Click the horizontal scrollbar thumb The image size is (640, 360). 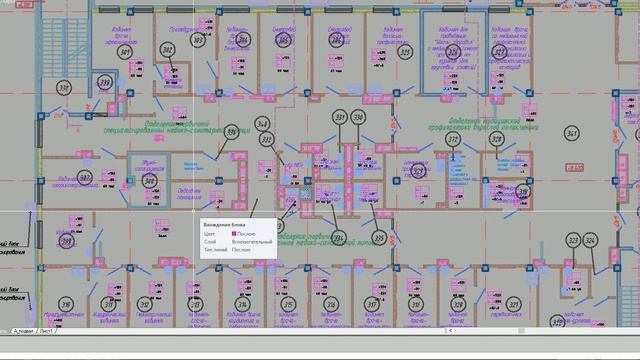click(x=521, y=331)
